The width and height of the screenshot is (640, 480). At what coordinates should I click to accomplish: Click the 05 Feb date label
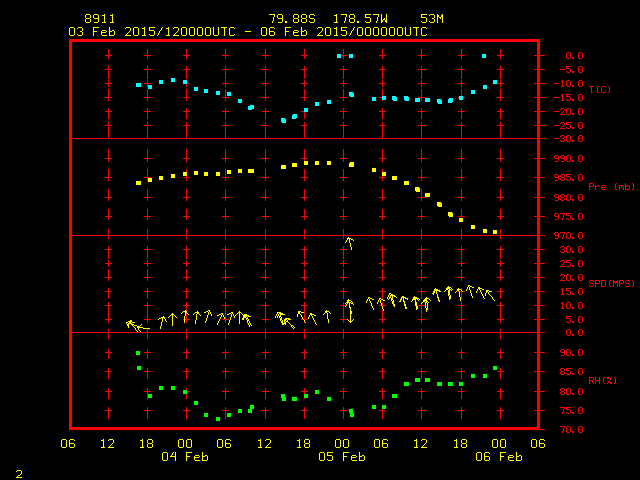(342, 457)
